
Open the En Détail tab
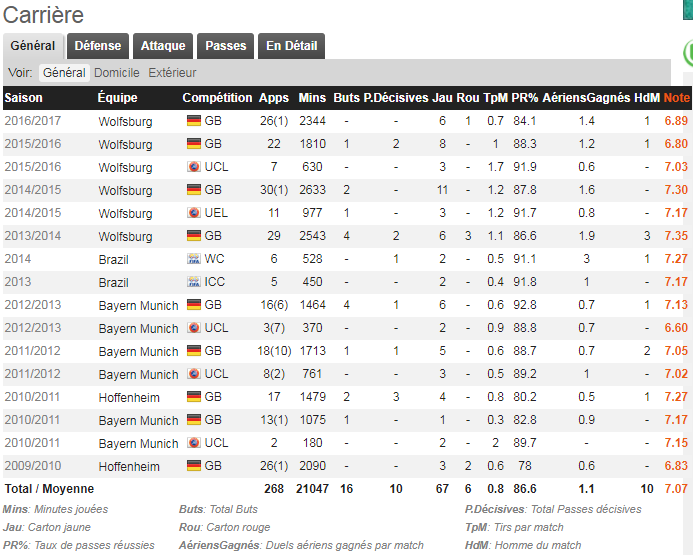(x=291, y=46)
